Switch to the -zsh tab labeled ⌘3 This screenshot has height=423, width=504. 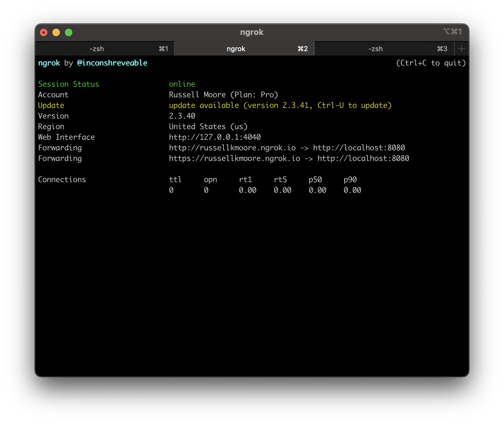point(384,49)
